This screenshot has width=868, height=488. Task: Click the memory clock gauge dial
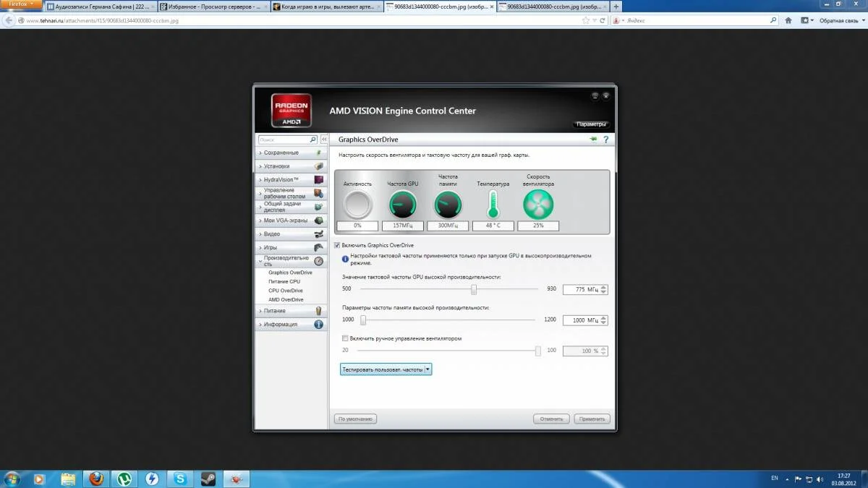click(x=448, y=205)
